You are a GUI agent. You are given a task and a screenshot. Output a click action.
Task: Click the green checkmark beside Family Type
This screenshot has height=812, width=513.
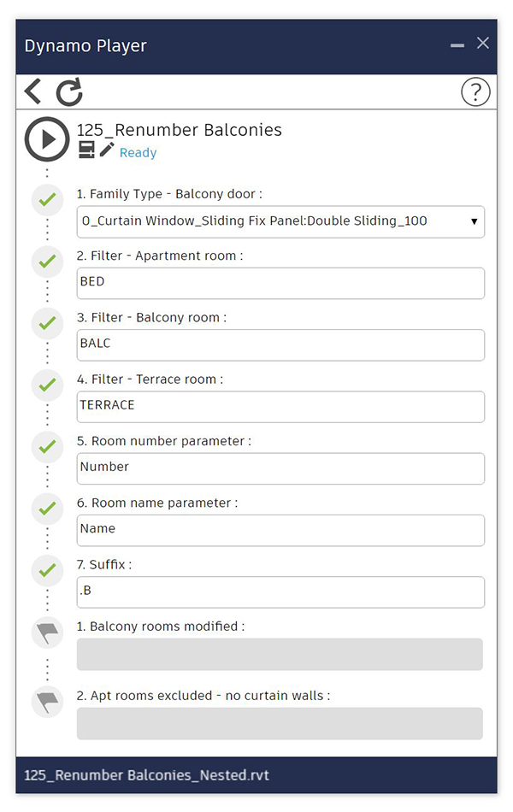coord(47,201)
